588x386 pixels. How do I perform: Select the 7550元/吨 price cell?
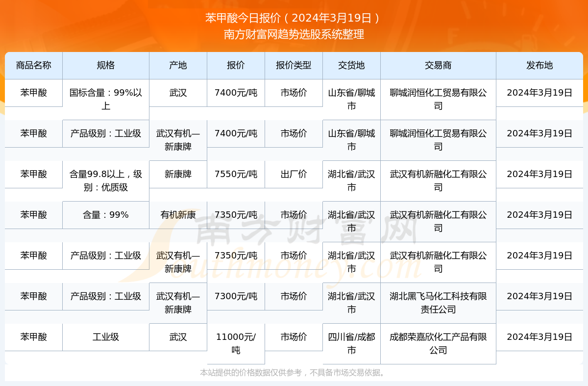tap(236, 174)
